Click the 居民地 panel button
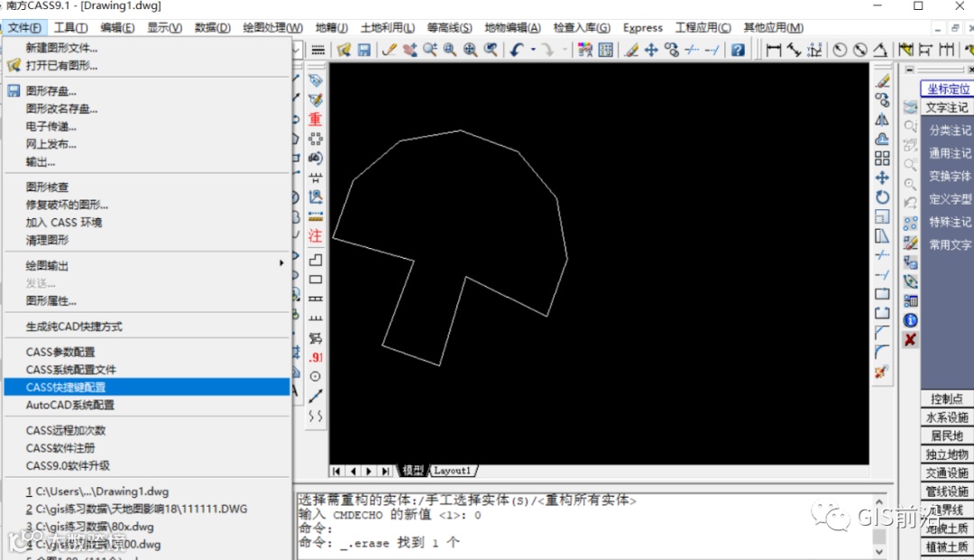The width and height of the screenshot is (974, 560). tap(947, 436)
